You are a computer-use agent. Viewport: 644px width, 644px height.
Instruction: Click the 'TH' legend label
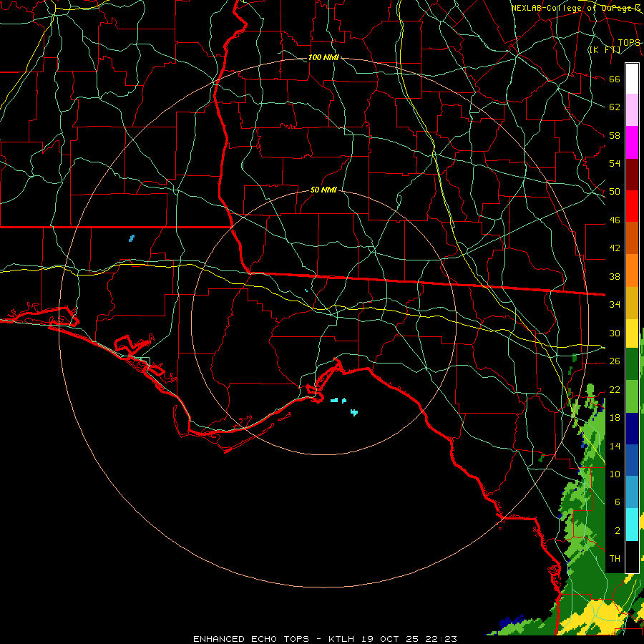pyautogui.click(x=615, y=558)
